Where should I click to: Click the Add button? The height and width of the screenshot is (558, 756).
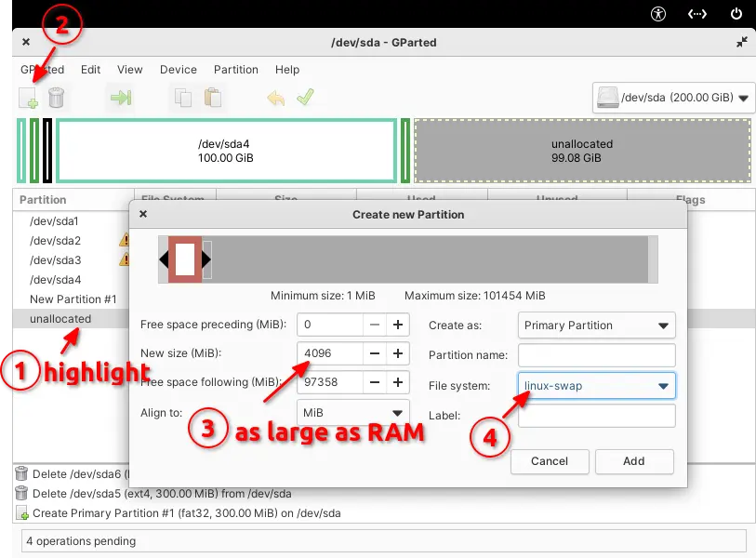pos(633,461)
